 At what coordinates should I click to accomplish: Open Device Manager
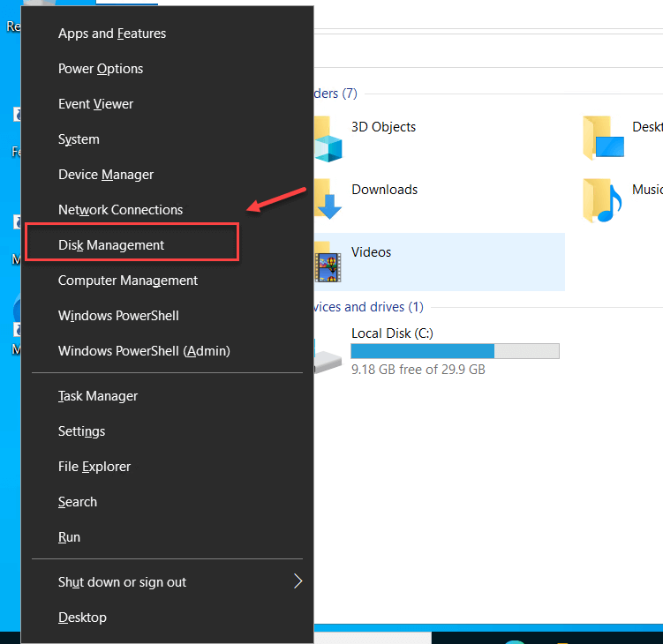coord(106,175)
